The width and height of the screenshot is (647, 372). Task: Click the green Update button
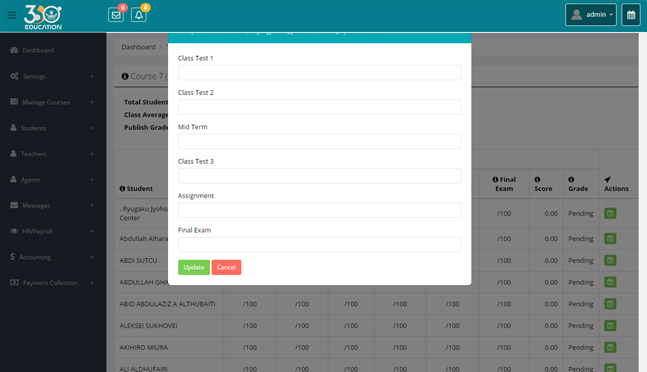click(194, 267)
